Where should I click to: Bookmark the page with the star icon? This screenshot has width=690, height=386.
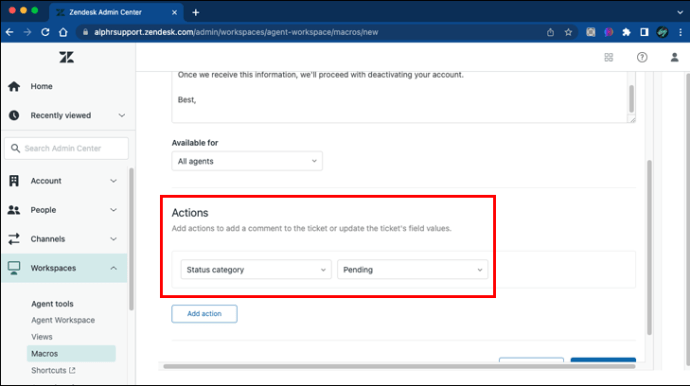click(x=569, y=32)
